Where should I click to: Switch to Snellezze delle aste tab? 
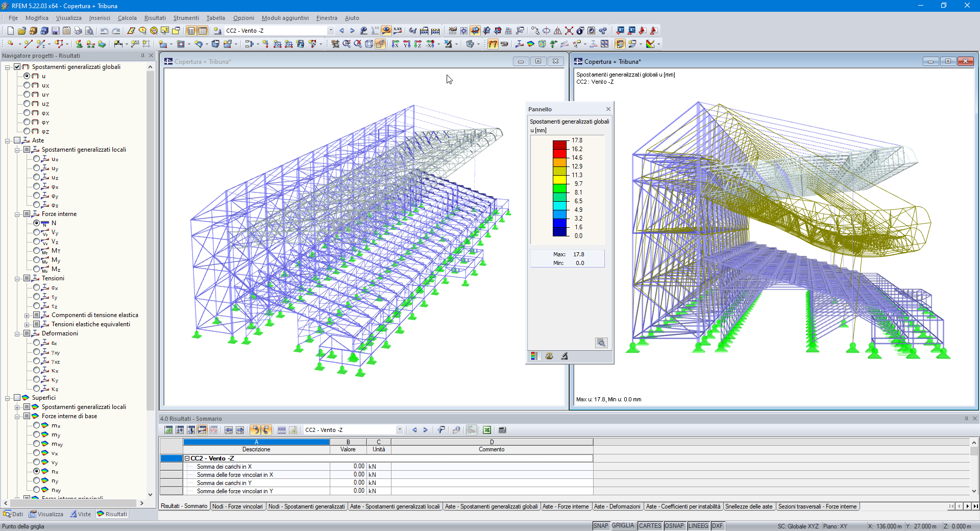(x=749, y=506)
